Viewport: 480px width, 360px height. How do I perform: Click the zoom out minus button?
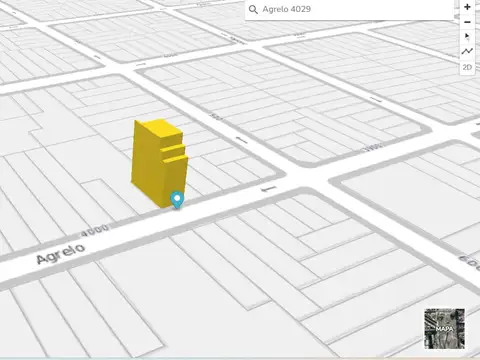point(467,22)
